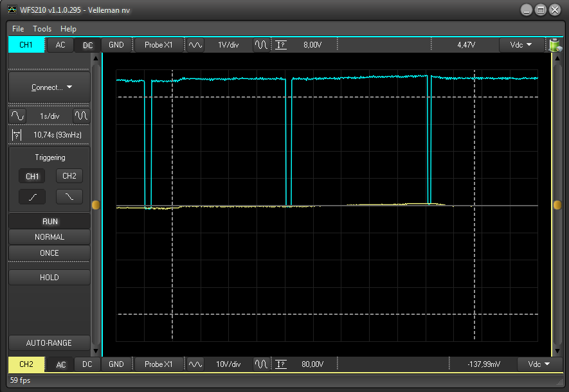Open the Connect dropdown
569x392 pixels.
click(50, 87)
